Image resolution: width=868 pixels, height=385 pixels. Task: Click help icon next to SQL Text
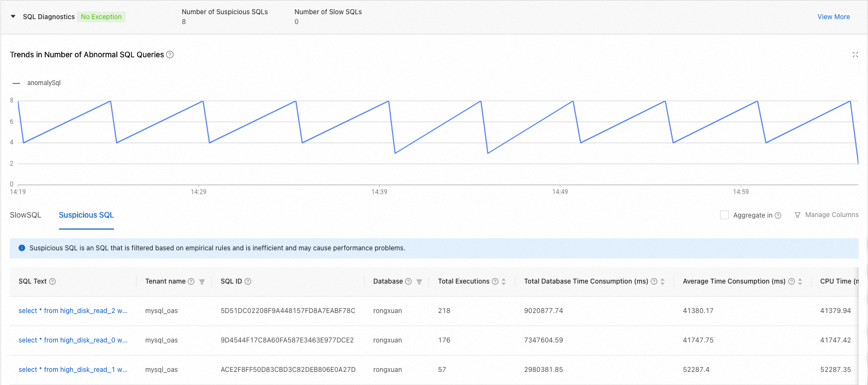click(x=52, y=281)
